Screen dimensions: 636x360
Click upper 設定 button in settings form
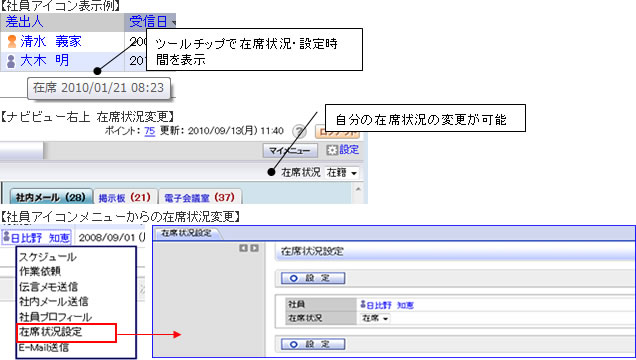coord(313,278)
